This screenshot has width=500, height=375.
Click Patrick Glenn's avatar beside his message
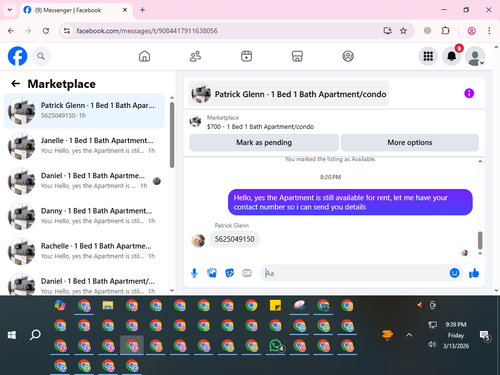click(198, 240)
